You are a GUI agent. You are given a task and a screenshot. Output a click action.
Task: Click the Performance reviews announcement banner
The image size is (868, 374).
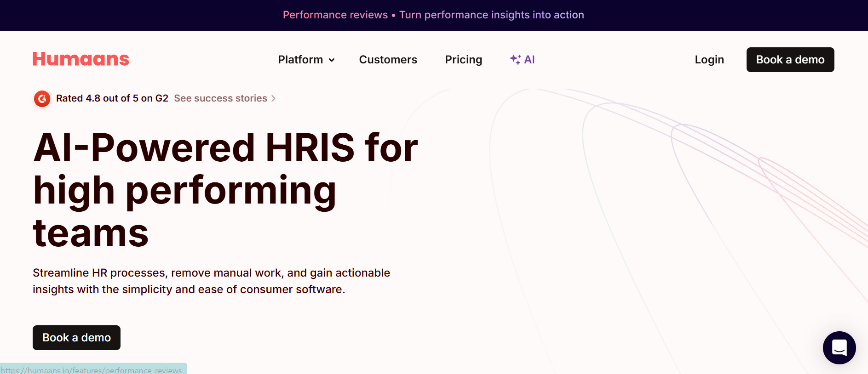(433, 15)
